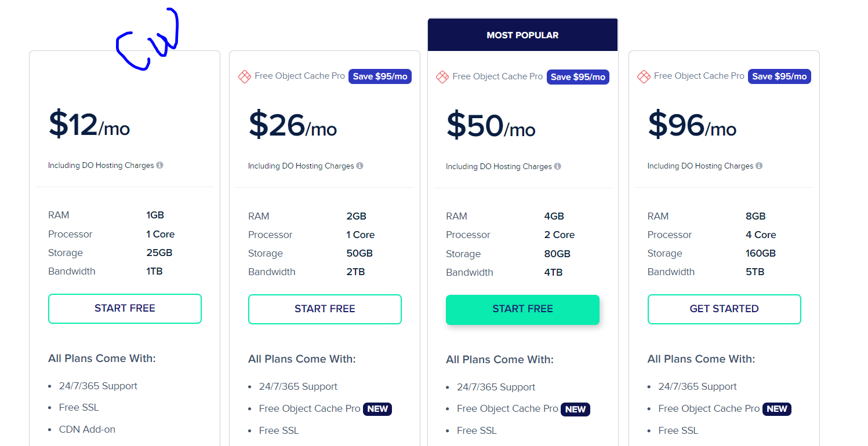
Task: Click Object Cache Pro icon in $50 plan
Action: (442, 76)
